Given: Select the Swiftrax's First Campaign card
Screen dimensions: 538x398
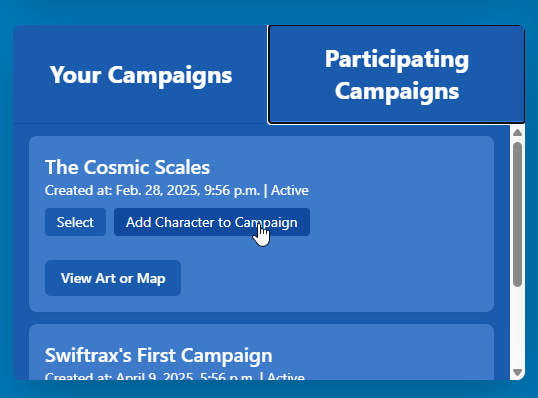Looking at the screenshot, I should (261, 352).
